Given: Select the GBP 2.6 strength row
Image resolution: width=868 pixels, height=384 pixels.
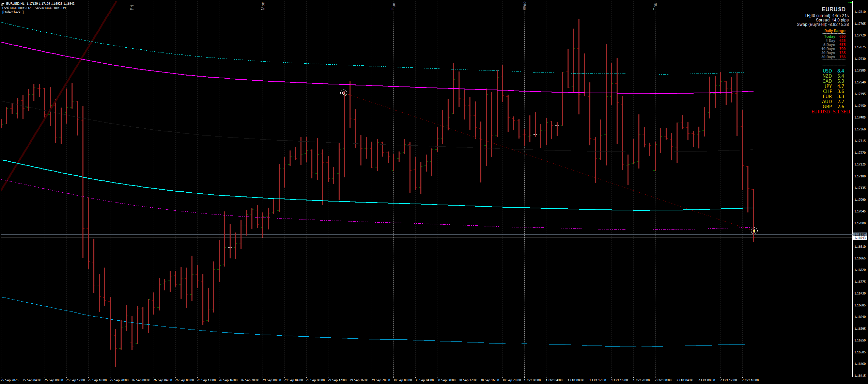Looking at the screenshot, I should point(833,107).
